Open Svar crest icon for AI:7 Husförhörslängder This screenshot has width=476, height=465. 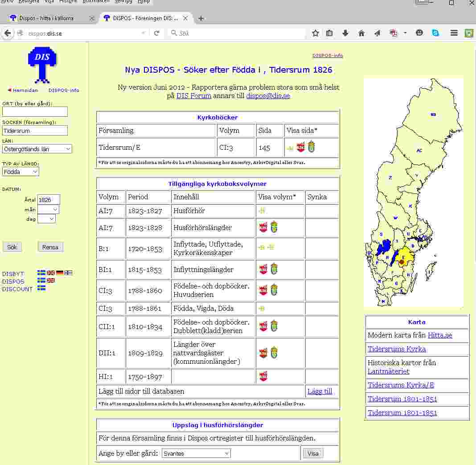click(274, 227)
